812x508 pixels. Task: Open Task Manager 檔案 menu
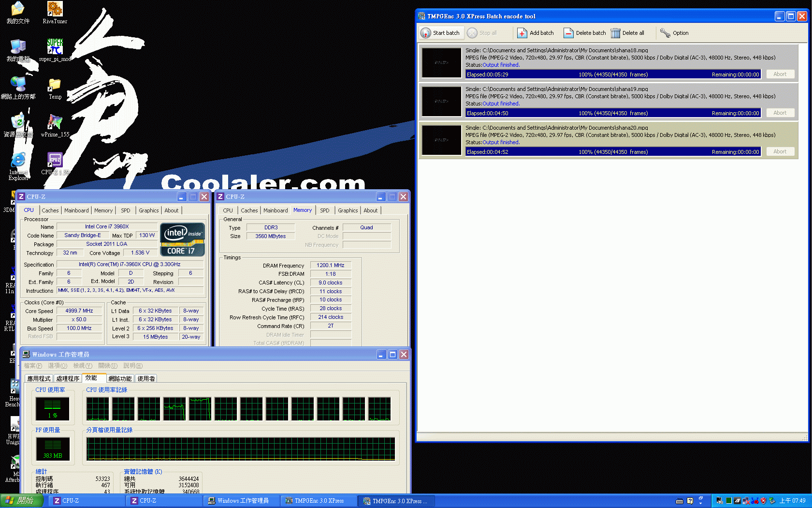point(33,366)
